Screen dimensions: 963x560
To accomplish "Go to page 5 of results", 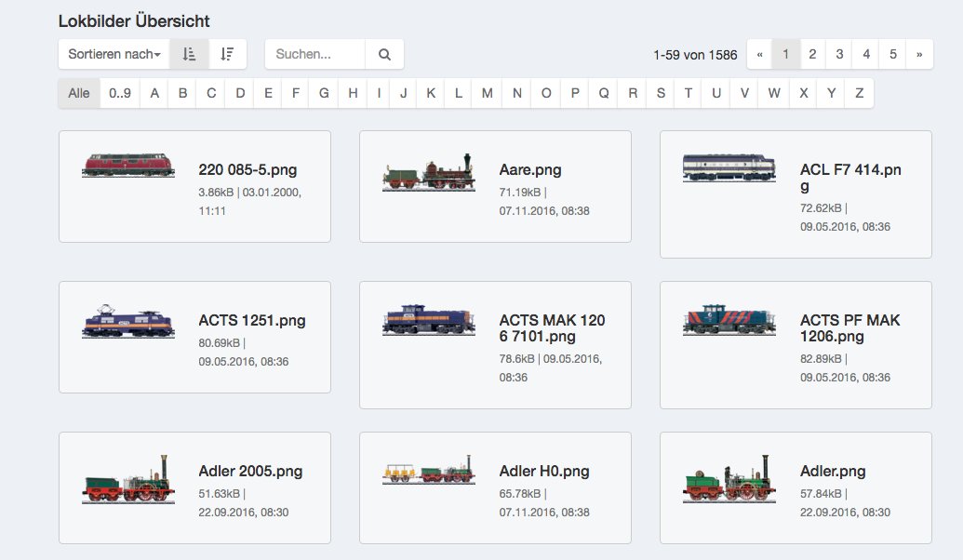I will point(892,54).
